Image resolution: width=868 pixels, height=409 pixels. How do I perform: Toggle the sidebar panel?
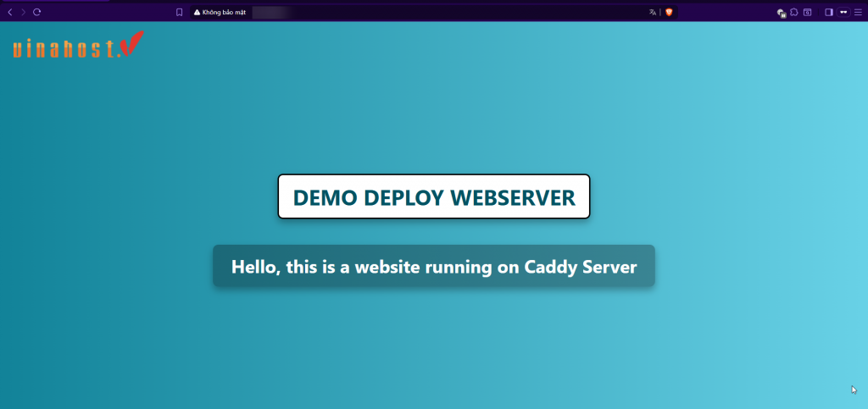point(829,13)
